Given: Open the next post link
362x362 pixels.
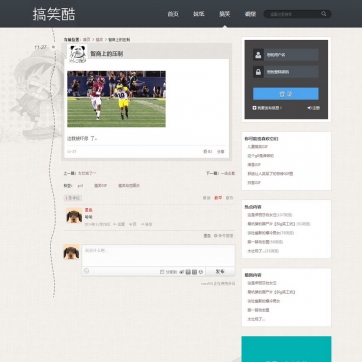Looking at the screenshot, I should (228, 173).
